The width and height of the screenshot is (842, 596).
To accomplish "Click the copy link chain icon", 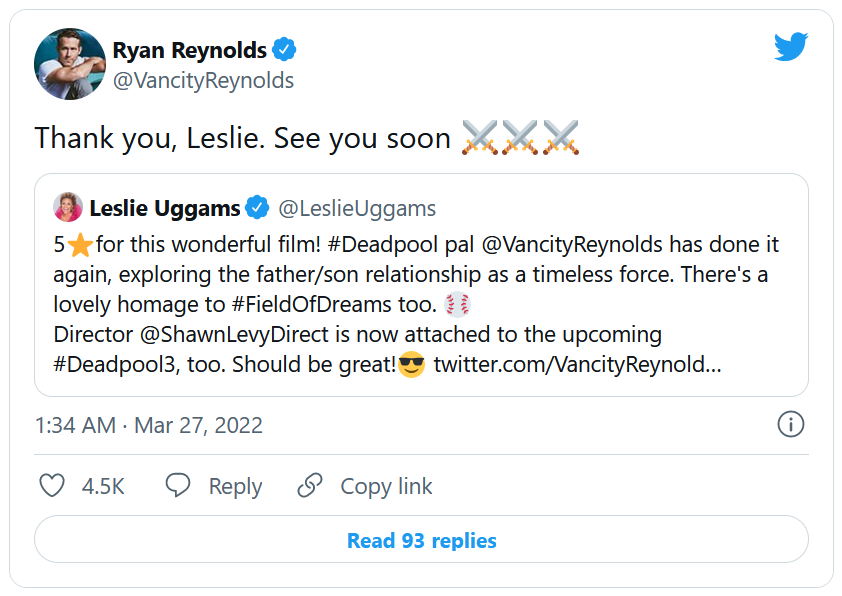I will click(310, 486).
